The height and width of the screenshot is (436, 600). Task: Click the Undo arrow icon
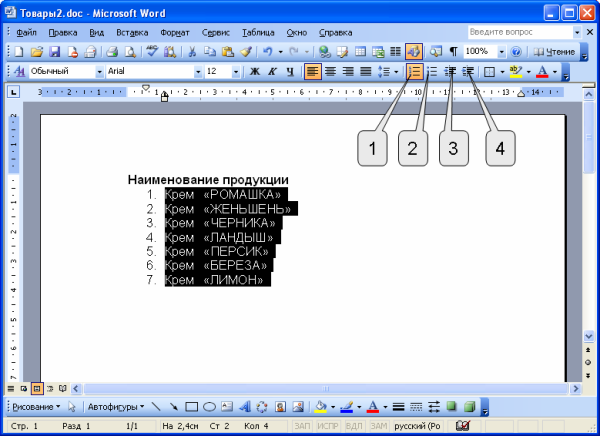[267, 51]
